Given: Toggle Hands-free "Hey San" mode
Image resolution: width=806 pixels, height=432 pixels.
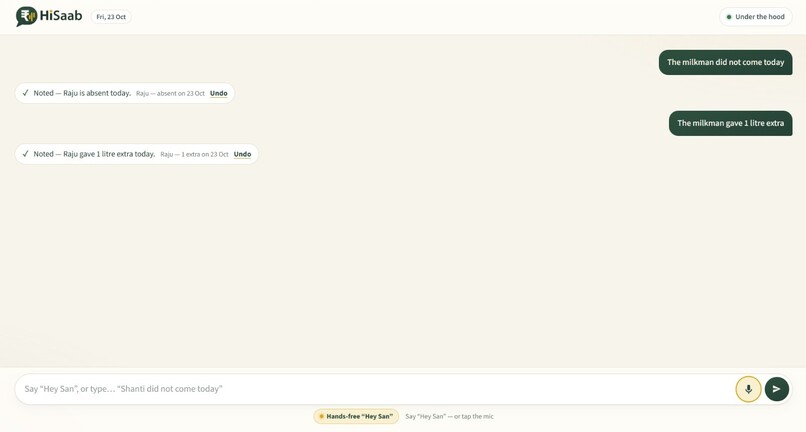Looking at the screenshot, I should click(356, 416).
